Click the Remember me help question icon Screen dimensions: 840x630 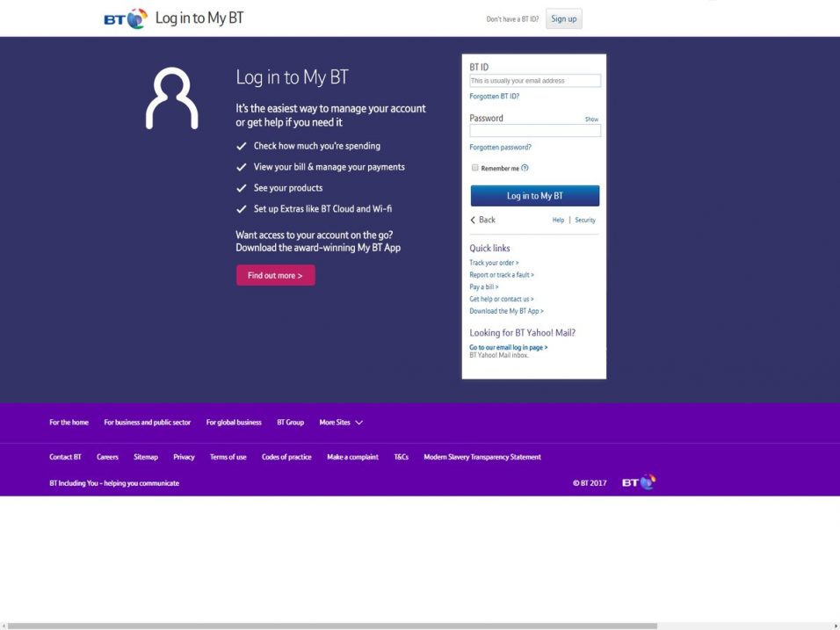coord(525,168)
